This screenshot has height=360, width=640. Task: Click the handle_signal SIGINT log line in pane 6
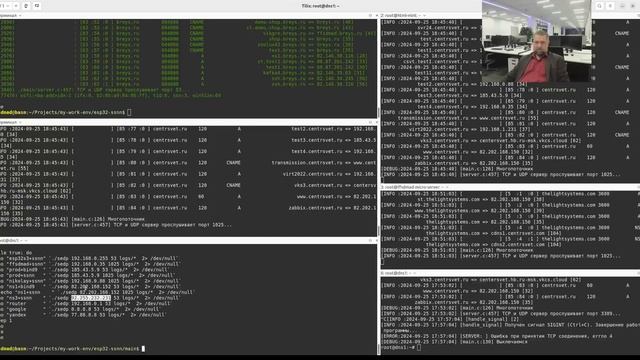tap(510, 328)
